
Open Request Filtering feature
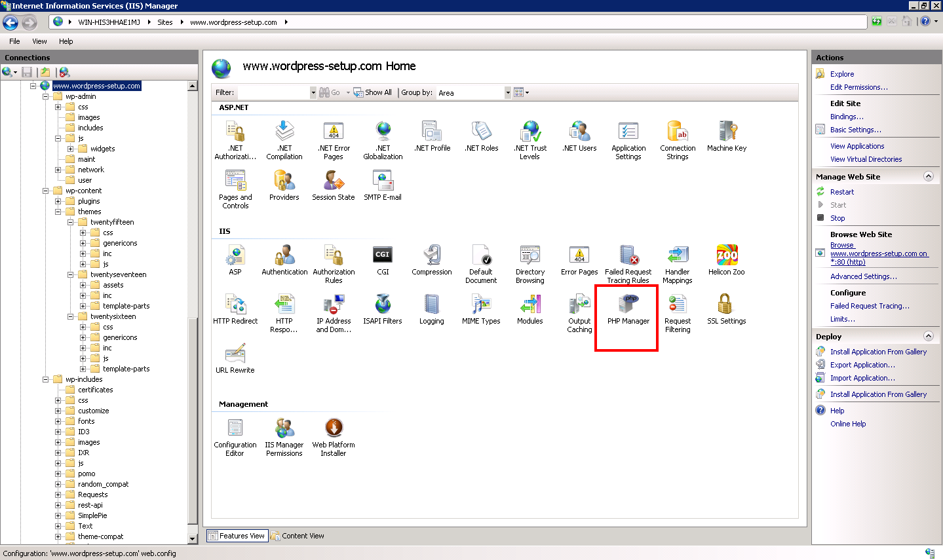(x=677, y=314)
